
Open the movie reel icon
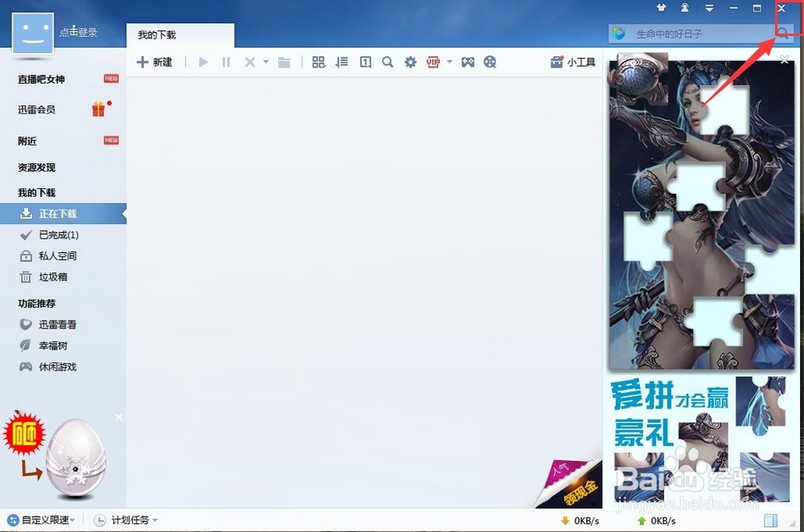point(490,62)
